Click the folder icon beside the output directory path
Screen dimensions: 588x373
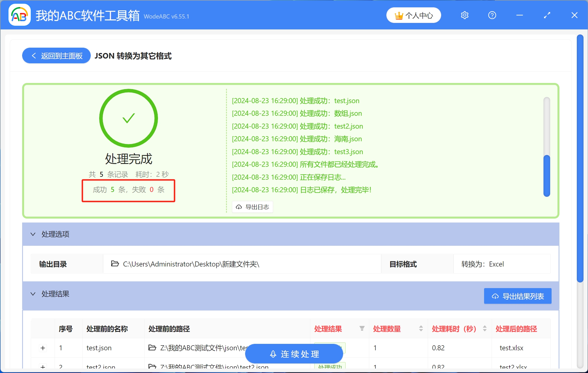pyautogui.click(x=115, y=264)
